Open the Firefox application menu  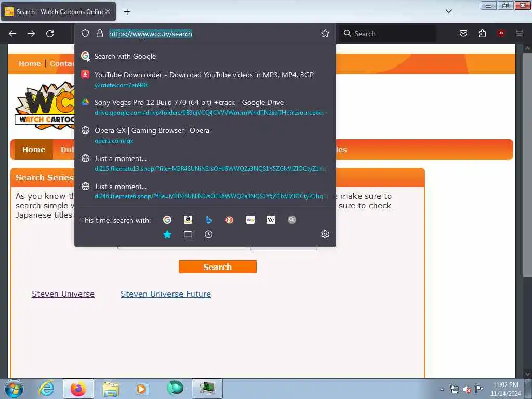[x=520, y=33]
